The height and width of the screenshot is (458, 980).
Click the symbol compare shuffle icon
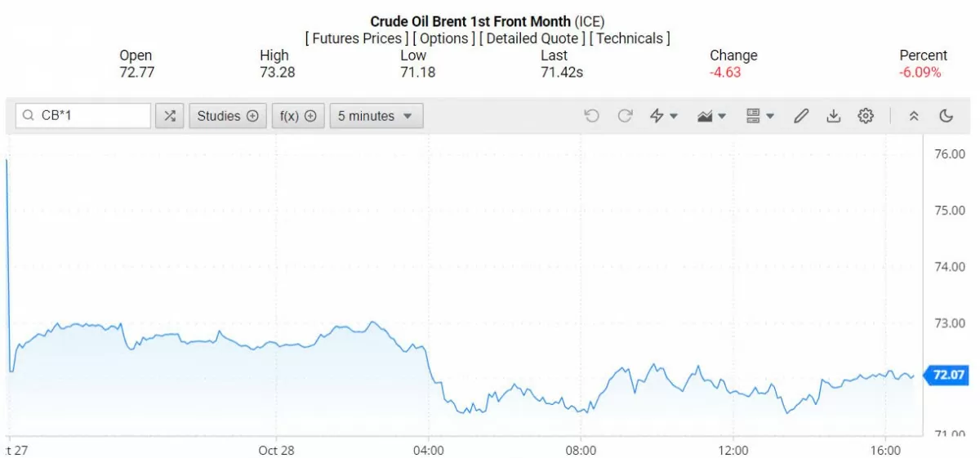pyautogui.click(x=169, y=116)
